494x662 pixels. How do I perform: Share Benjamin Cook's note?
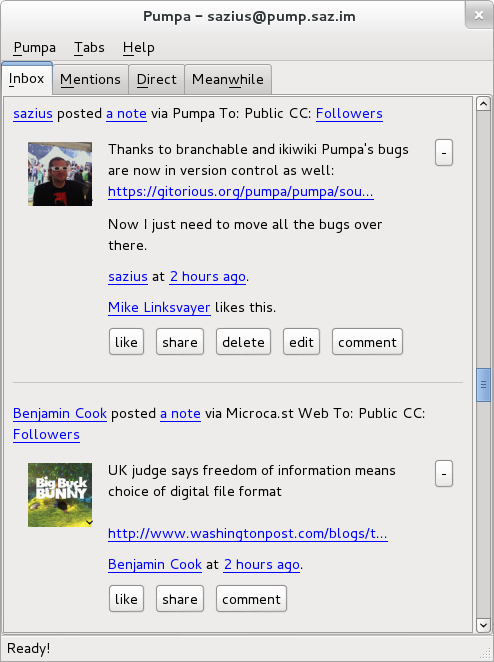point(180,599)
